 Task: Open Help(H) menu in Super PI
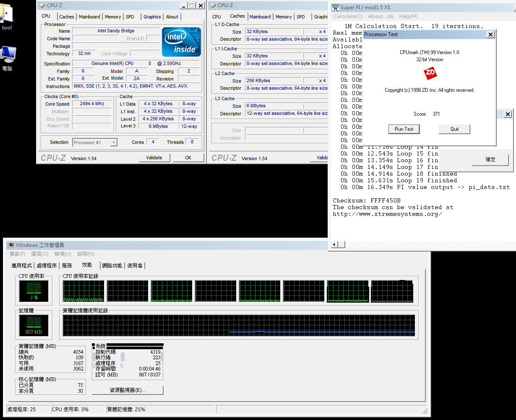click(408, 16)
